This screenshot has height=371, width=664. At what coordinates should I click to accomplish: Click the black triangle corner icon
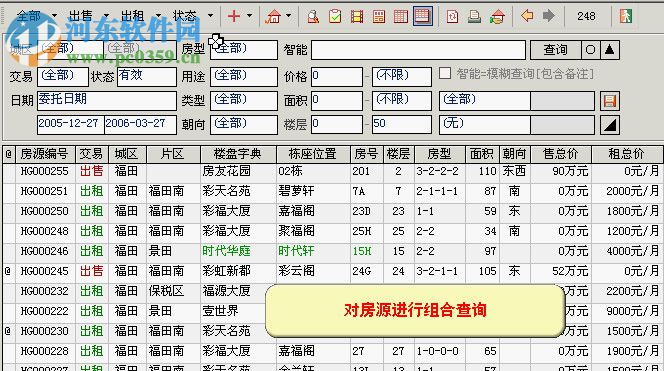(610, 125)
